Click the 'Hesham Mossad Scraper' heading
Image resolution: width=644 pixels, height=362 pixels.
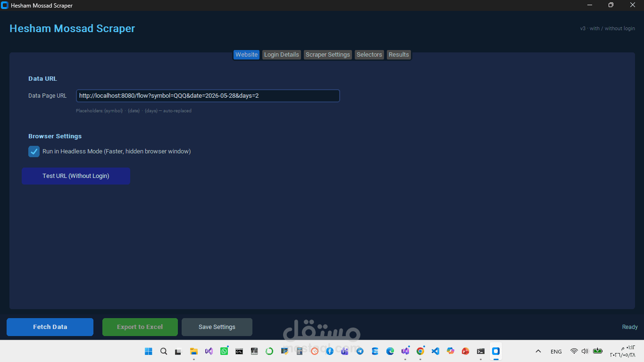72,28
